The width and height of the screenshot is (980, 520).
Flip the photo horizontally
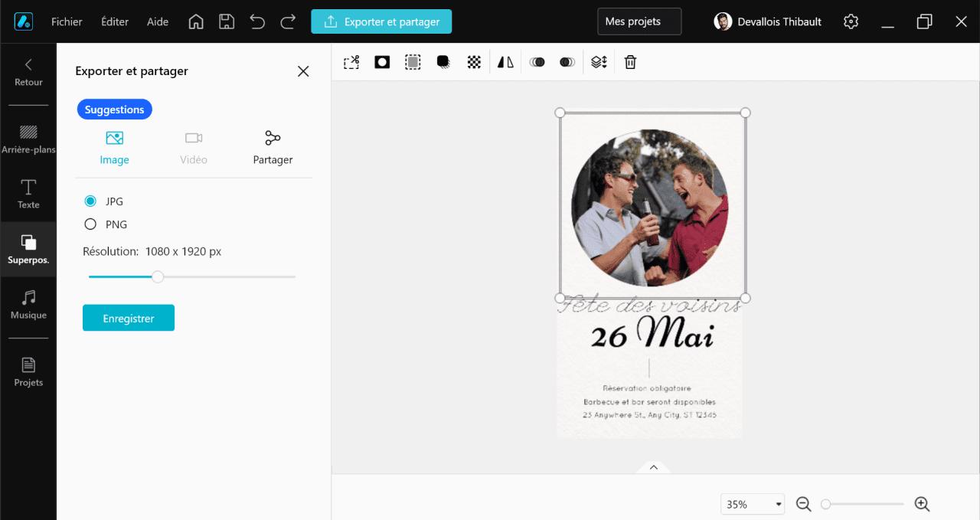pos(505,61)
